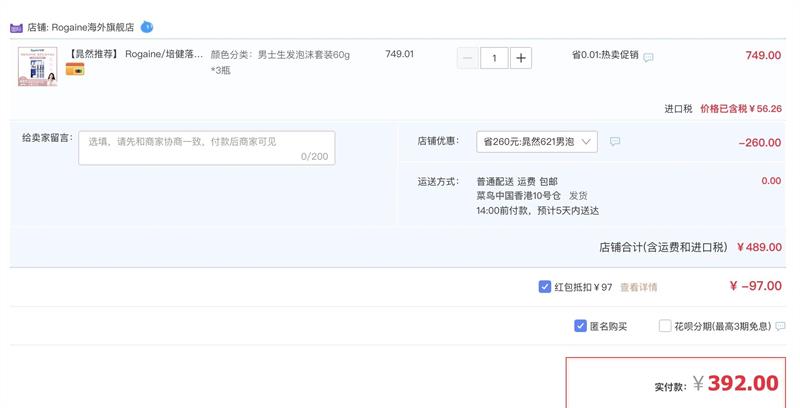Click the info bubble next to 花呗分期
This screenshot has width=800, height=408.
click(x=780, y=326)
